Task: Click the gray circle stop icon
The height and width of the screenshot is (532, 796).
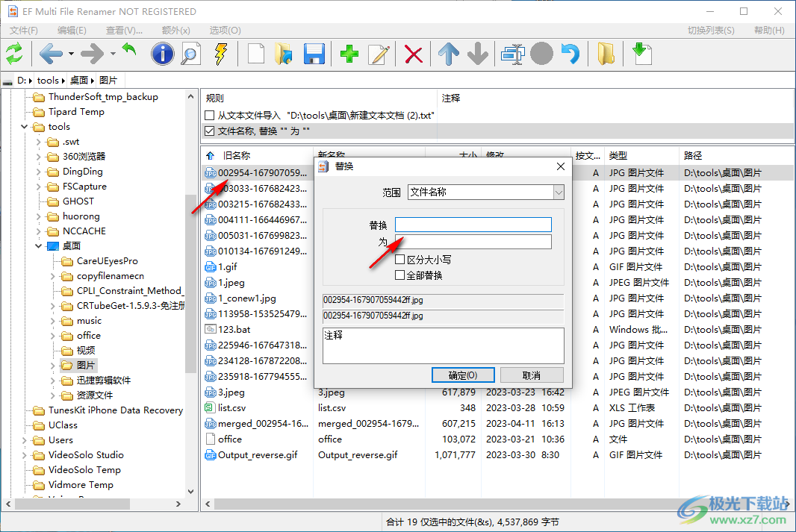Action: [541, 54]
